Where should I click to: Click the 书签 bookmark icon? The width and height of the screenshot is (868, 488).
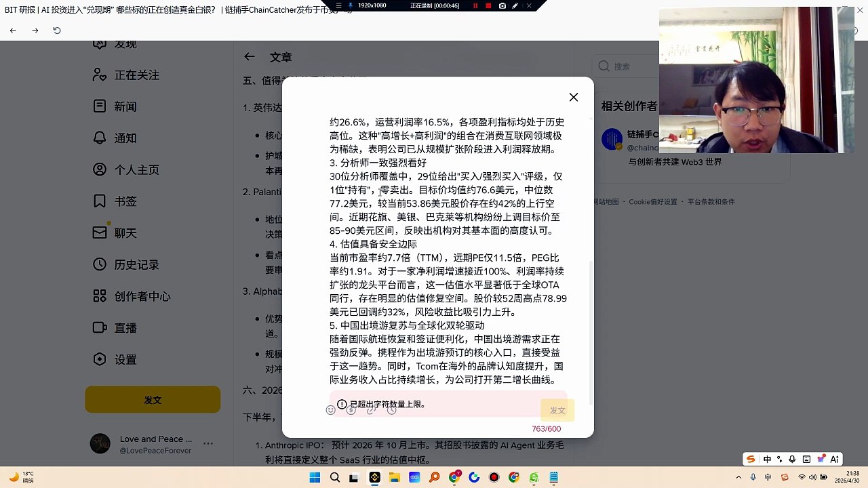[100, 201]
